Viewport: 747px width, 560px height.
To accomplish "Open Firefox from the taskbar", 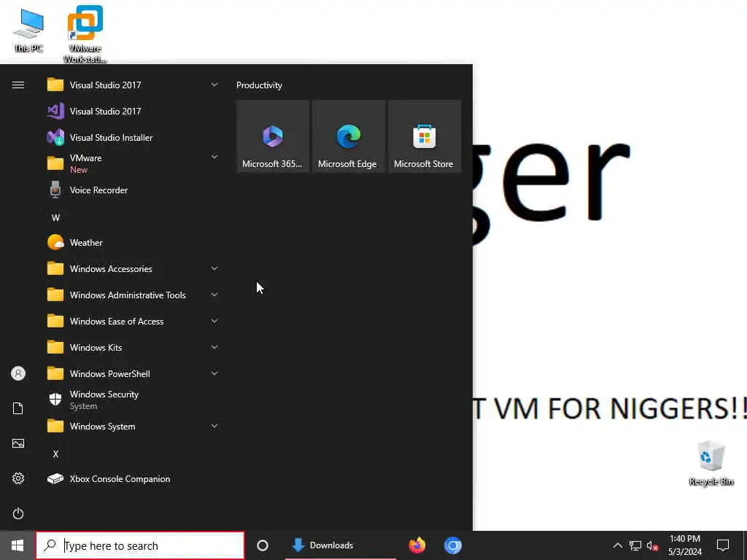I will (417, 545).
